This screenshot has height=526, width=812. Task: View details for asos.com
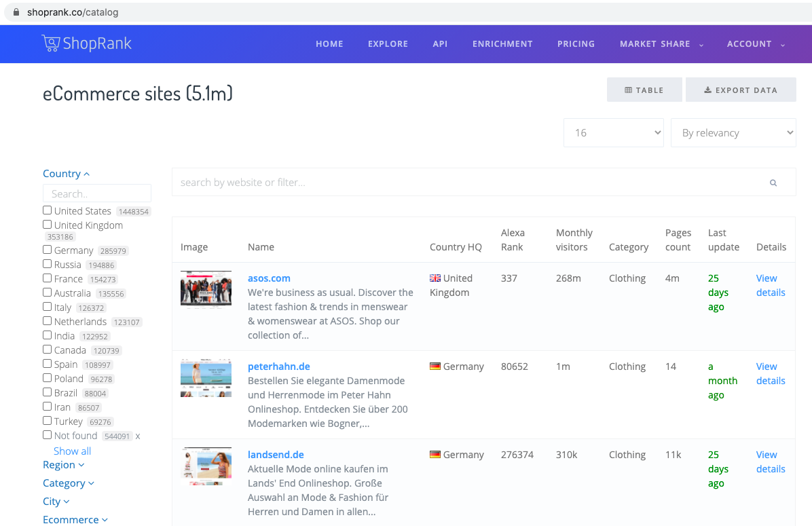click(771, 285)
